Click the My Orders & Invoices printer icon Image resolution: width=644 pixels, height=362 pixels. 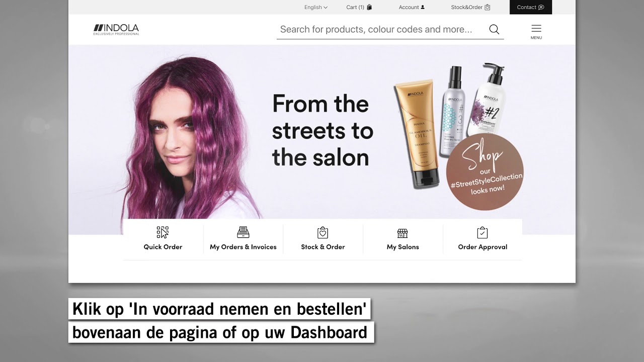click(243, 232)
